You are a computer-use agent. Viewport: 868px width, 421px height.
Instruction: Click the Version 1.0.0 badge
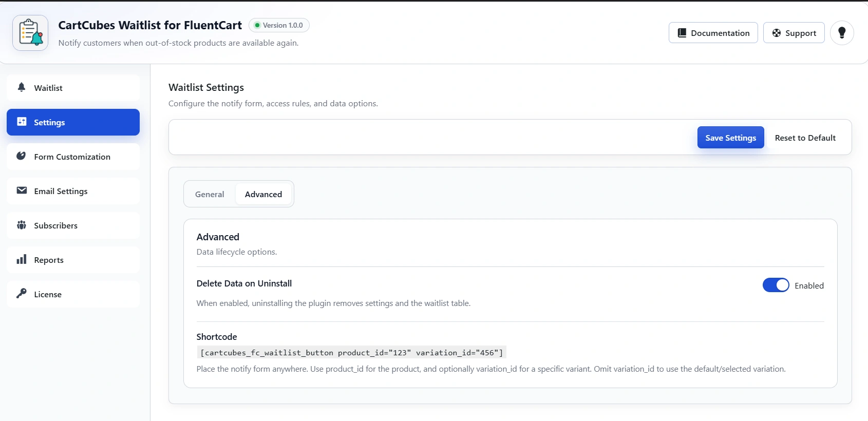pos(279,25)
